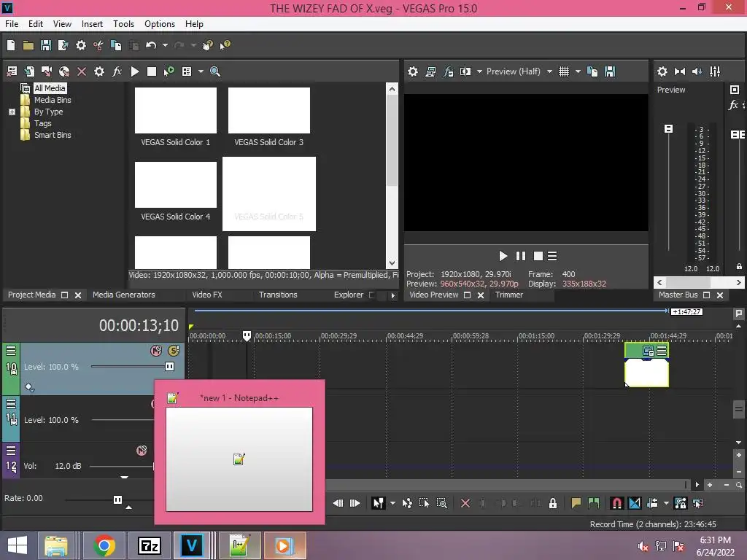Open Video Preview properties gear icon

tap(413, 71)
